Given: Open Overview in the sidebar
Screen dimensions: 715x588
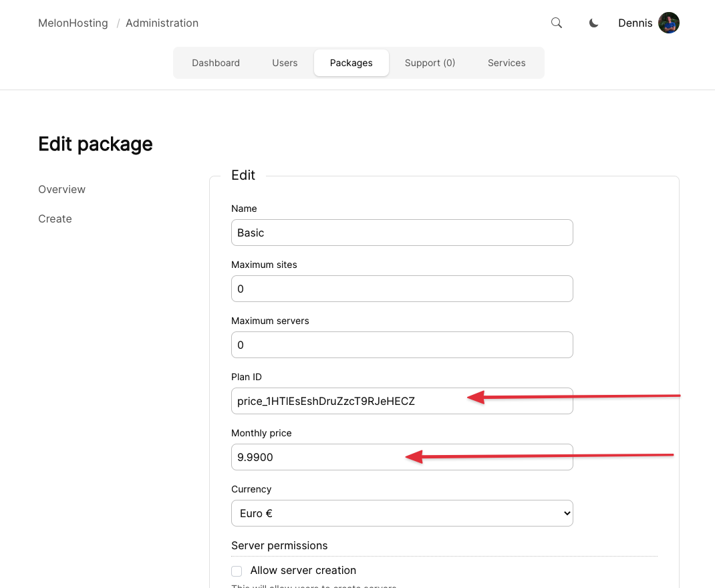Looking at the screenshot, I should point(62,189).
